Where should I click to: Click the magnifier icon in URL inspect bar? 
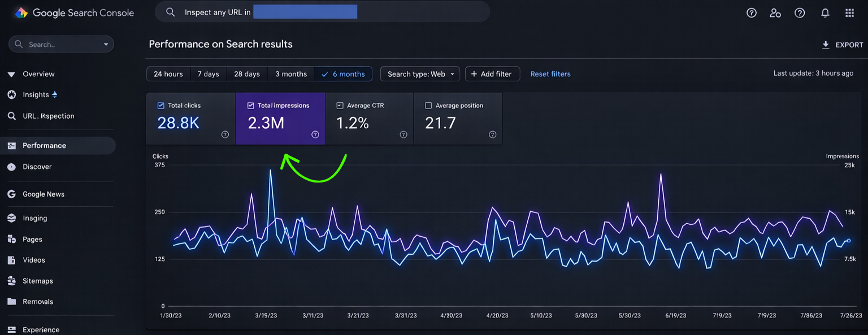(x=170, y=12)
